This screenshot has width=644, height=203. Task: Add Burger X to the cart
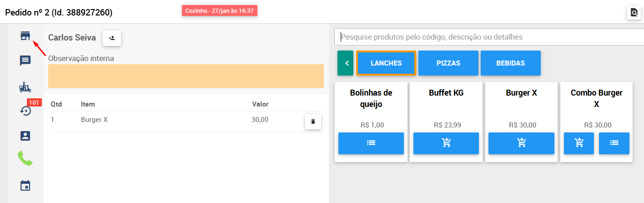[521, 143]
